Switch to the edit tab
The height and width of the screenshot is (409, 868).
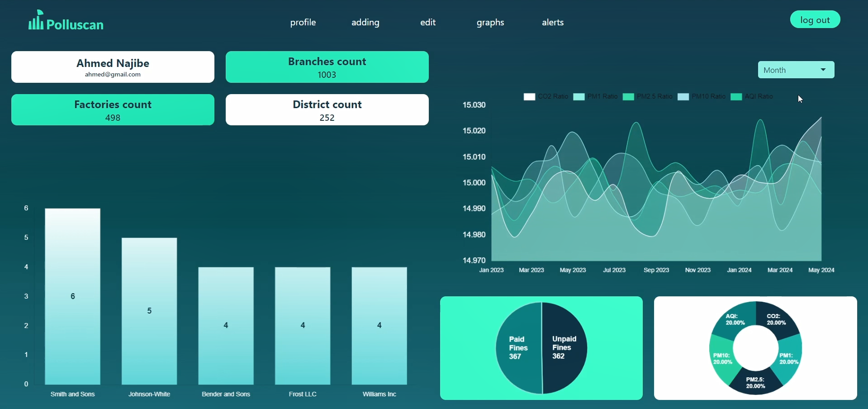pyautogui.click(x=427, y=22)
